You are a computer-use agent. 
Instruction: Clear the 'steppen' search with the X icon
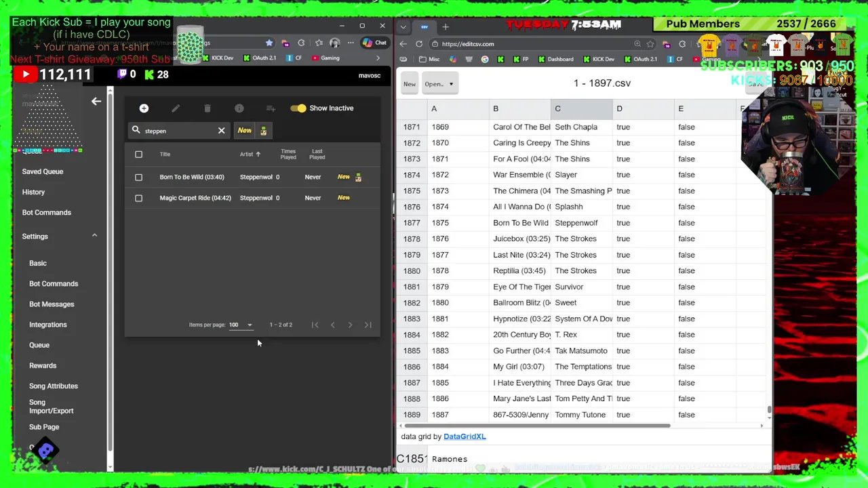coord(221,131)
